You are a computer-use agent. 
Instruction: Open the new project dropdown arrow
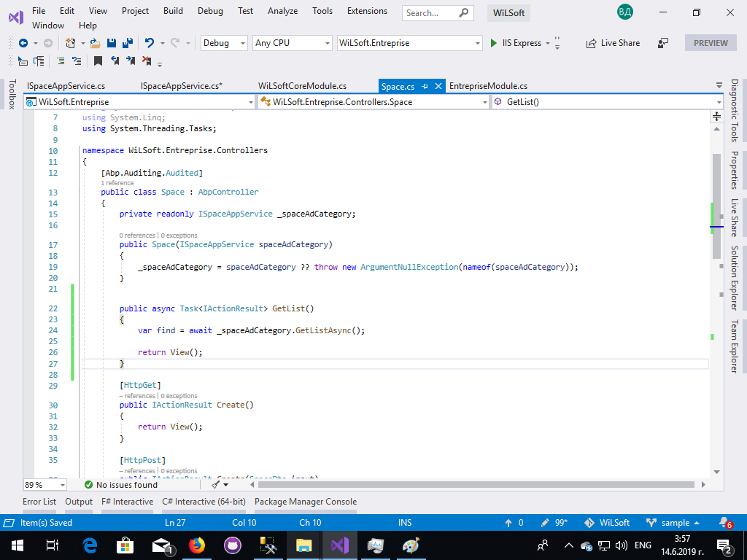click(83, 43)
